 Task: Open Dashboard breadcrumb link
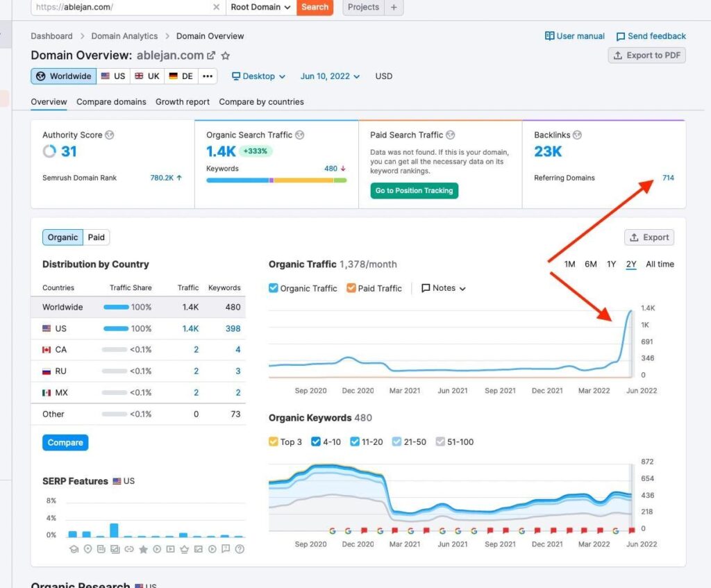point(51,36)
